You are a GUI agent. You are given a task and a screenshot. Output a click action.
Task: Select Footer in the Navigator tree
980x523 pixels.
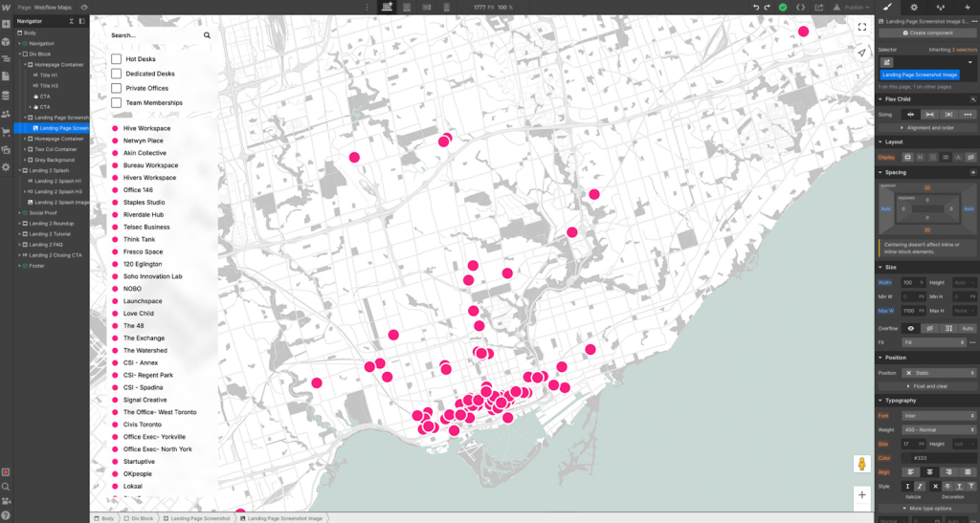click(x=37, y=266)
